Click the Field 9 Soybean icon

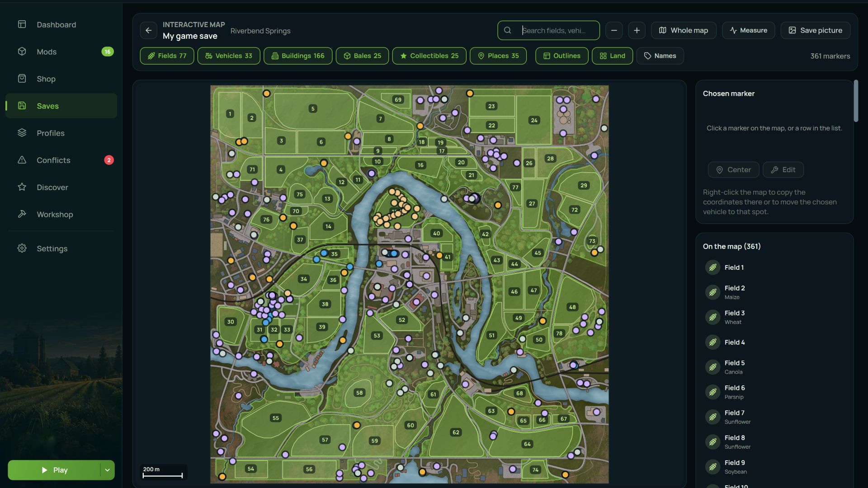713,467
